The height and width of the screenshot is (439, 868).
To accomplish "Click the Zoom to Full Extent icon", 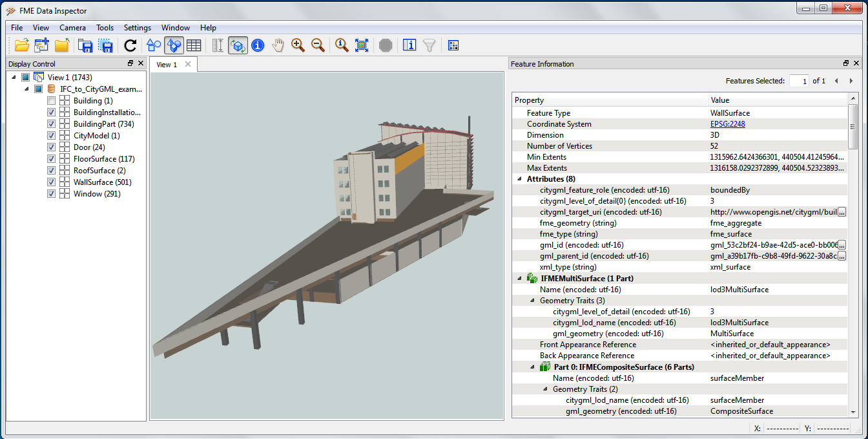I will pos(362,45).
